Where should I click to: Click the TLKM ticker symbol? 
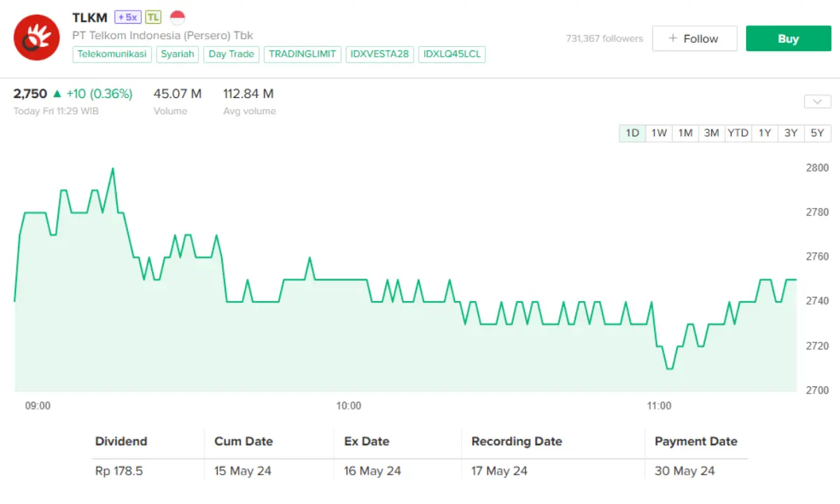(90, 17)
